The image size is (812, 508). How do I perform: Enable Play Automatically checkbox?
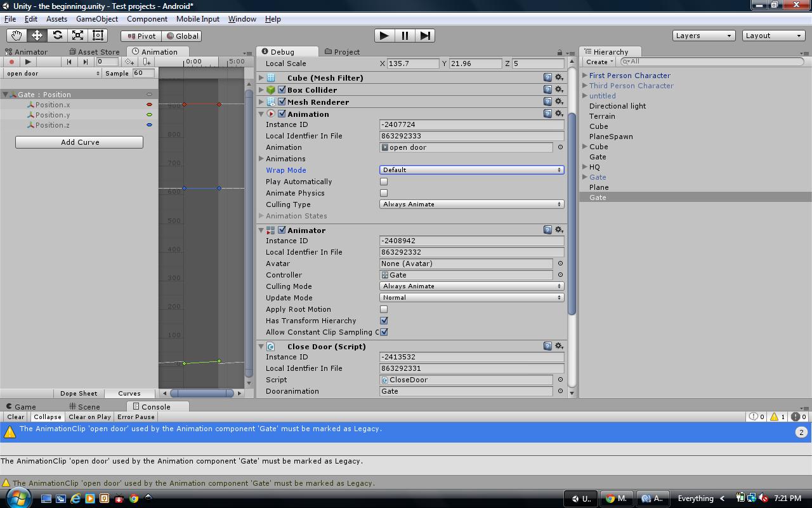point(384,182)
